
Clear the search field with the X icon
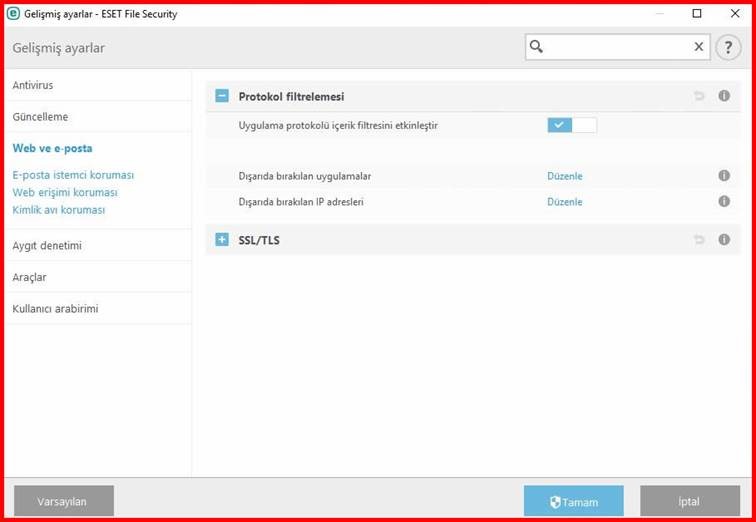699,47
